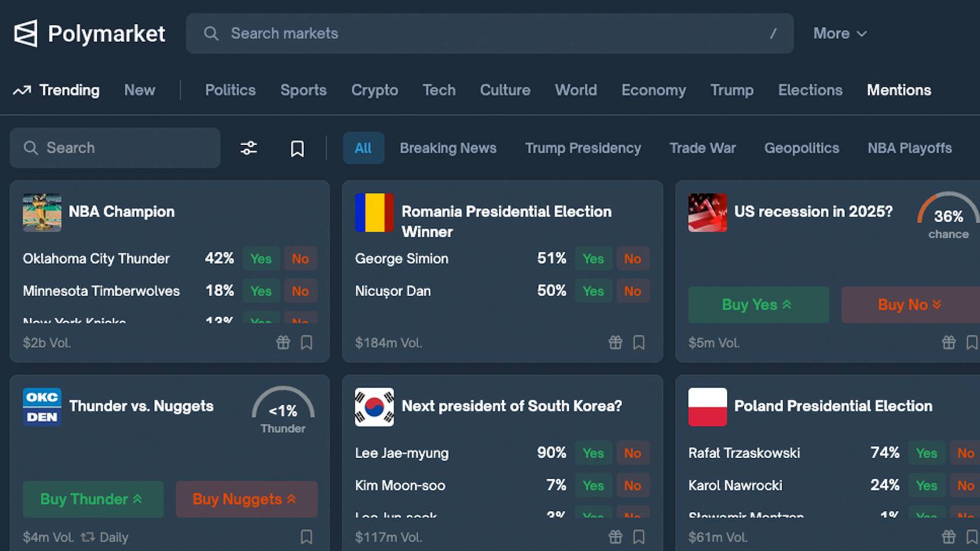Buy Yes on US recession in 2025
The height and width of the screenshot is (551, 980).
758,304
